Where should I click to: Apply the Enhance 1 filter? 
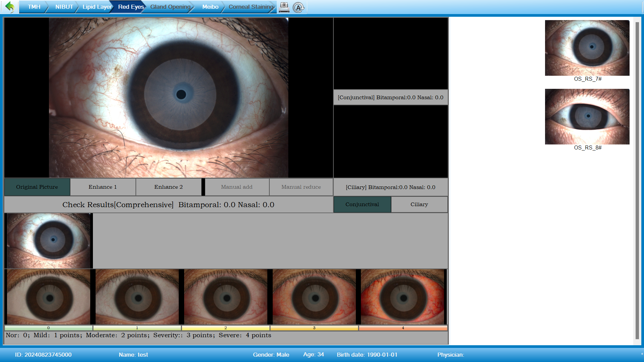coord(103,187)
